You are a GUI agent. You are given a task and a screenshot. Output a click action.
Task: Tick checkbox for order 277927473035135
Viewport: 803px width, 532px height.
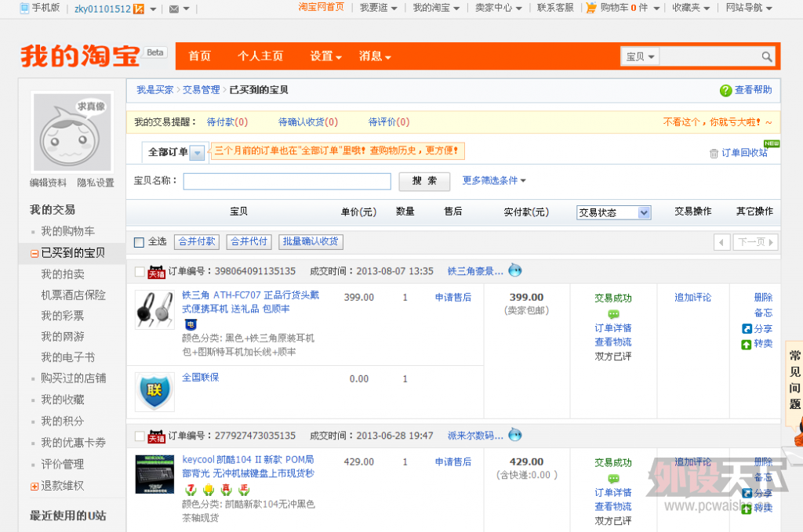pos(140,436)
